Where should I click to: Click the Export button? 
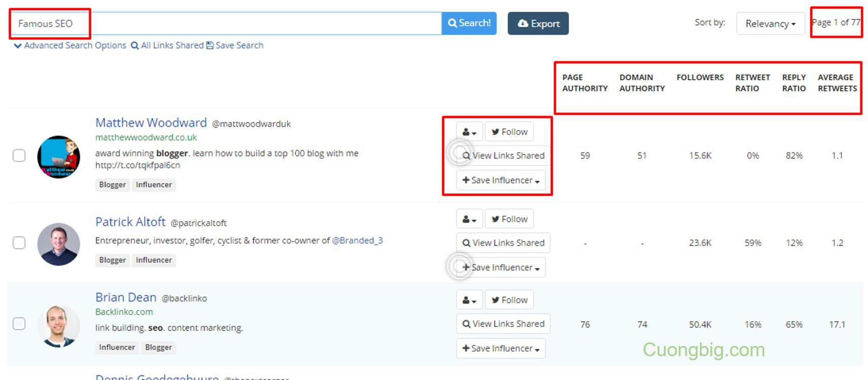pyautogui.click(x=538, y=23)
